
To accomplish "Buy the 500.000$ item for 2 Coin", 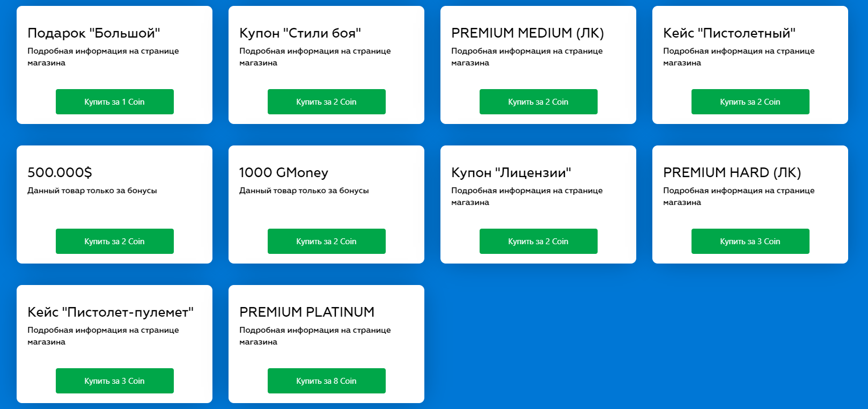I will tap(114, 242).
